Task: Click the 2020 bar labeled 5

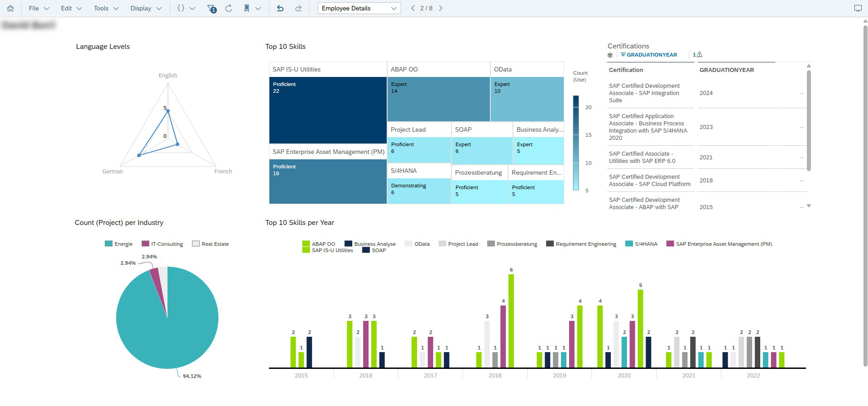Action: coord(640,329)
